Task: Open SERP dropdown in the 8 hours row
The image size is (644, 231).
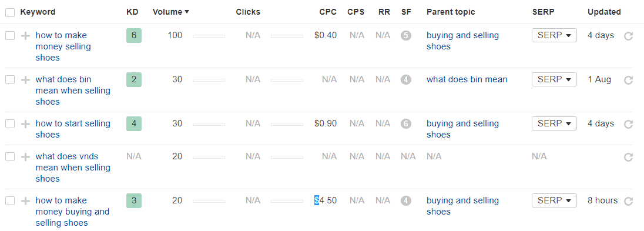Action: click(x=554, y=200)
